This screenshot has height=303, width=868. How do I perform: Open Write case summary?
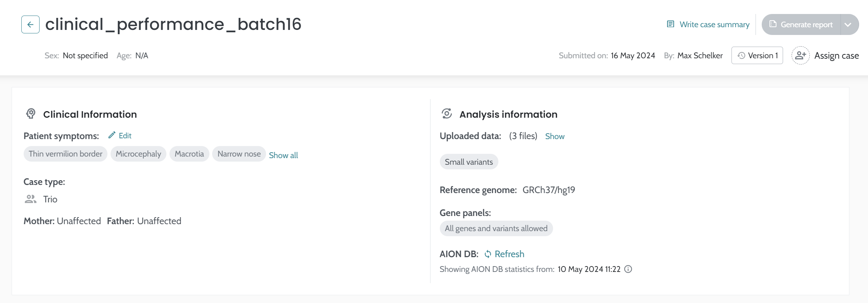tap(714, 24)
